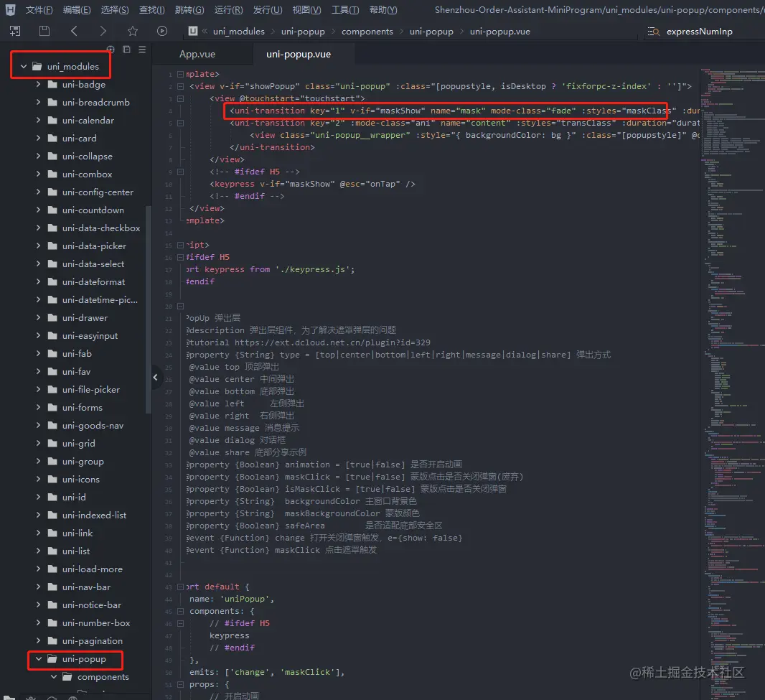
Task: Select the uni-data-checkbox folder
Action: click(x=101, y=228)
